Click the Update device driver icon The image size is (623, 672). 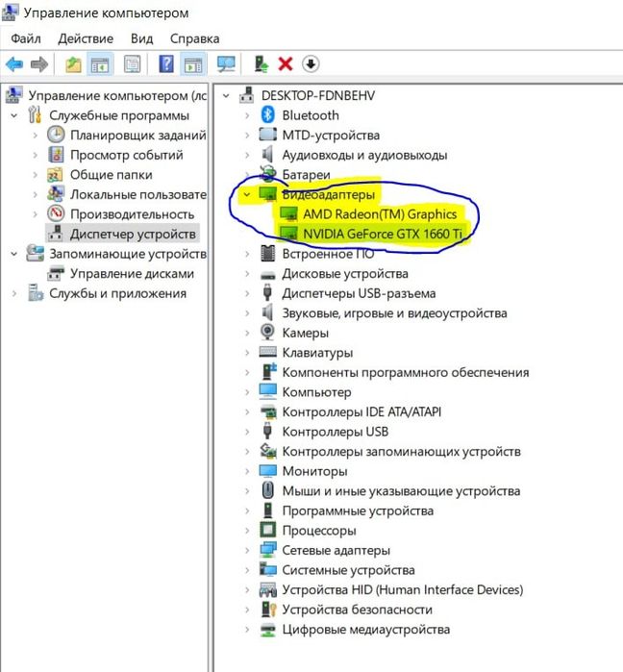click(x=261, y=64)
